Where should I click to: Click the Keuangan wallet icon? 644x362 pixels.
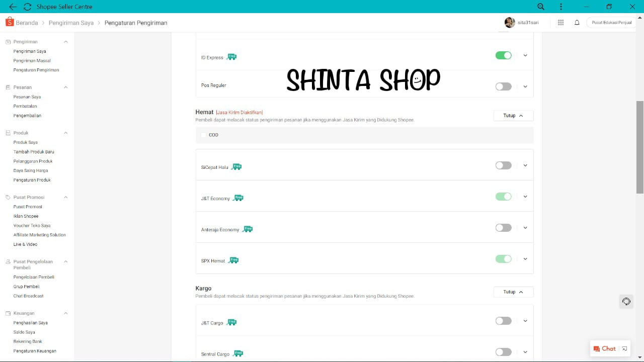[8, 314]
